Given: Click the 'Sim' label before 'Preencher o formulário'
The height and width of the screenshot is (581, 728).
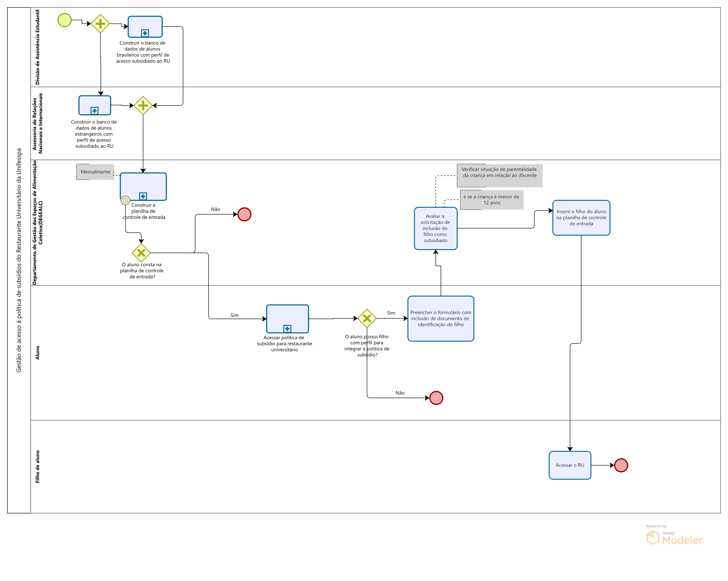Looking at the screenshot, I should [391, 313].
